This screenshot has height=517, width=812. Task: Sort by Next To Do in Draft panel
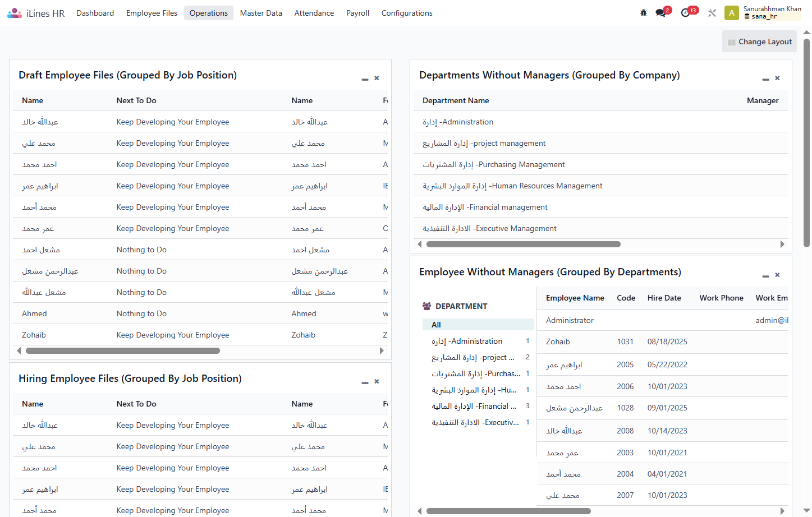point(136,100)
